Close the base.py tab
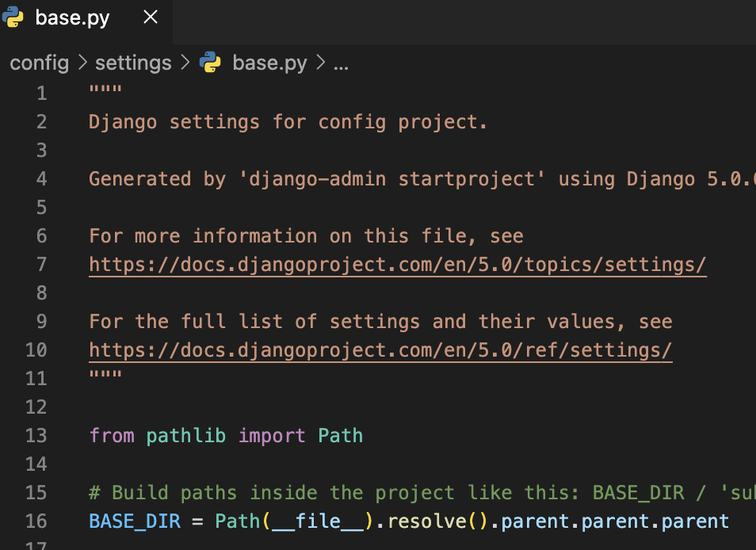Image resolution: width=756 pixels, height=550 pixels. click(x=151, y=17)
